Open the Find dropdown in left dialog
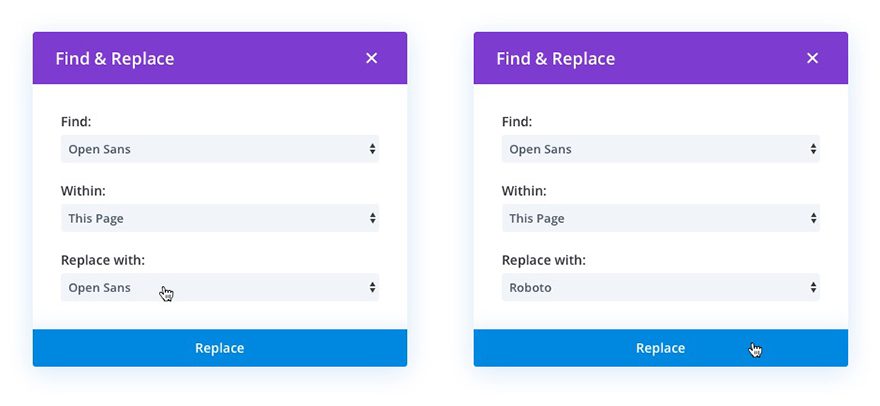Viewport: 880px width, 406px height. 219,149
